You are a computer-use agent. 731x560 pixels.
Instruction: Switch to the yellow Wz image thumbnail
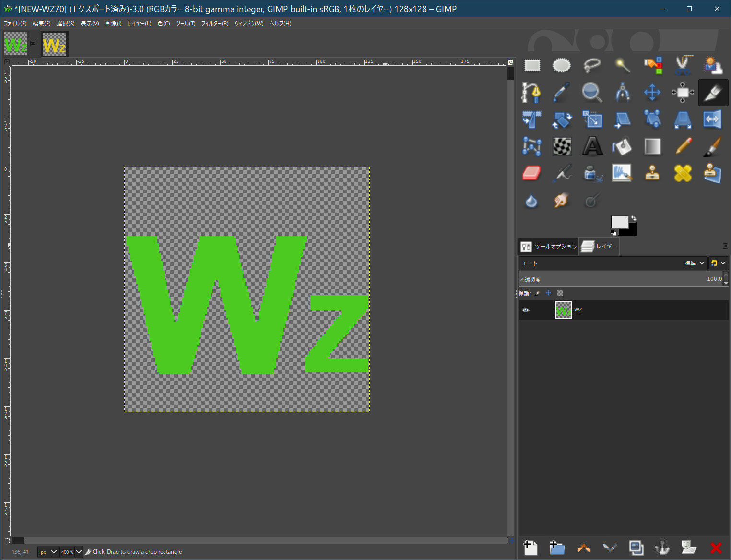(x=54, y=45)
